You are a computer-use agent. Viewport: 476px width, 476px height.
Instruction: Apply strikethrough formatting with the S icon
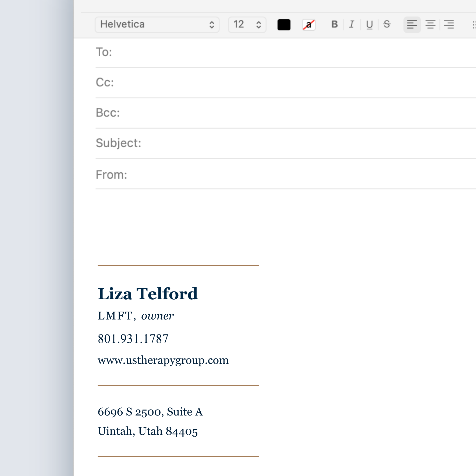click(386, 24)
